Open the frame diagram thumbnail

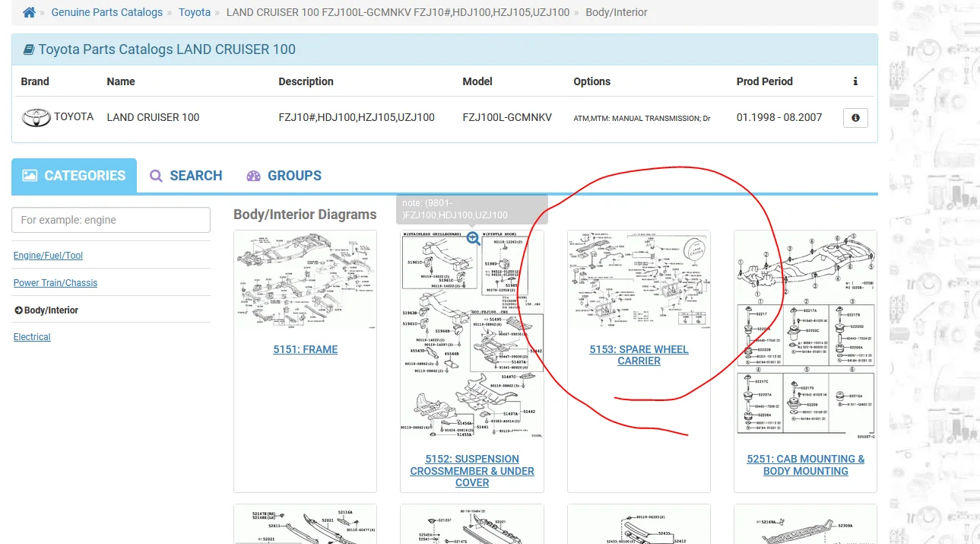pyautogui.click(x=305, y=282)
